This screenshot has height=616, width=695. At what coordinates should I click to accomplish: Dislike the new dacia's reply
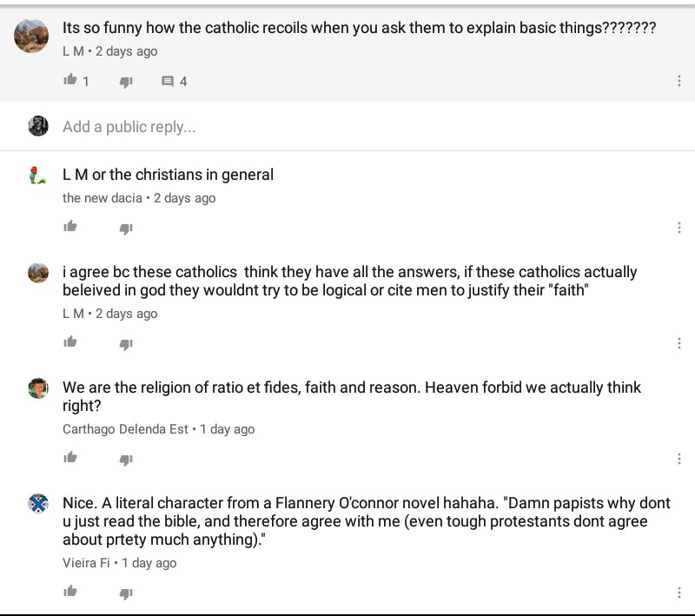pos(126,229)
